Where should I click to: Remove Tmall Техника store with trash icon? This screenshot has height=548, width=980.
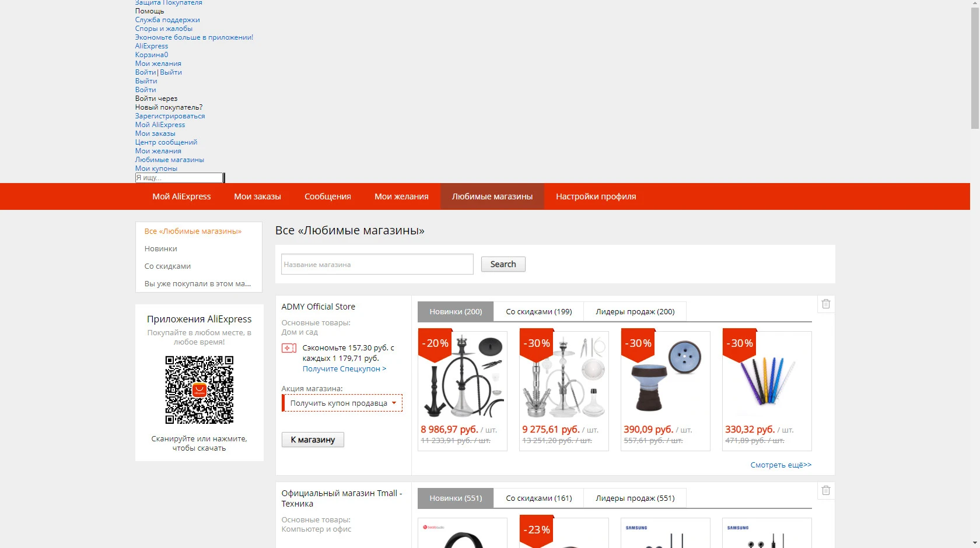pyautogui.click(x=825, y=490)
